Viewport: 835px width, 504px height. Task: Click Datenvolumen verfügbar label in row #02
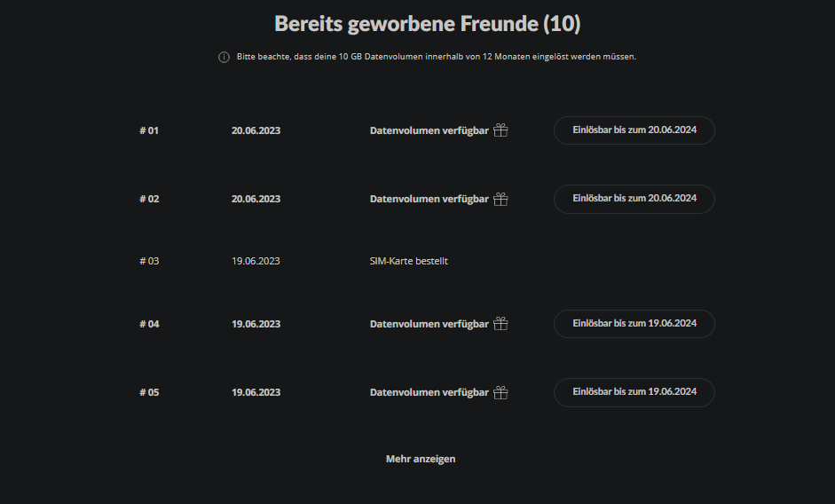429,199
